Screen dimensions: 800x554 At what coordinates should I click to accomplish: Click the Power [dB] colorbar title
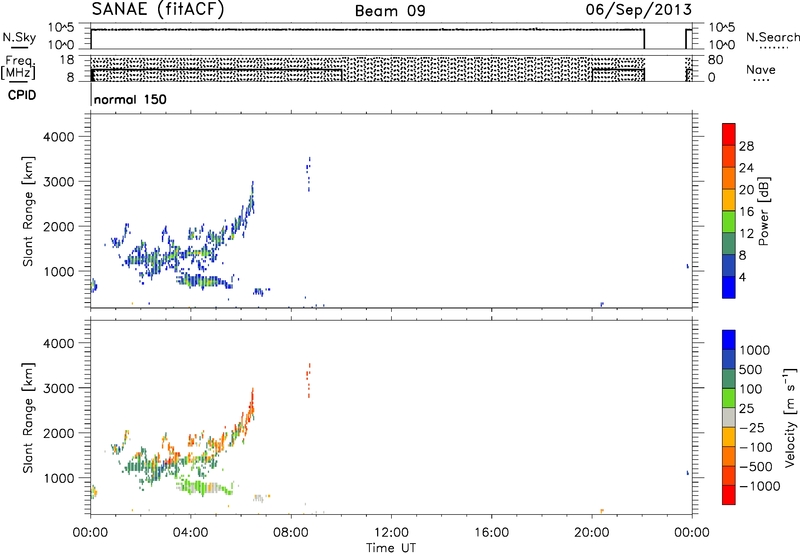tap(764, 211)
